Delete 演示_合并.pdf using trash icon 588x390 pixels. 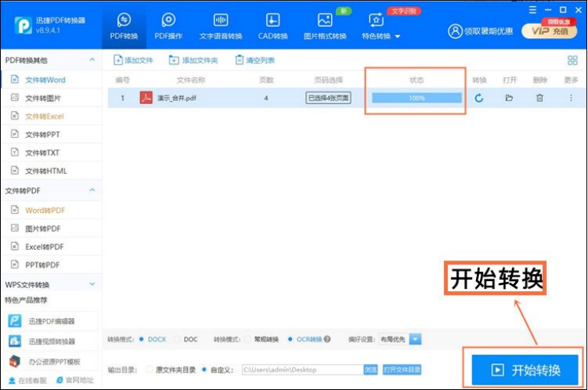pos(540,98)
